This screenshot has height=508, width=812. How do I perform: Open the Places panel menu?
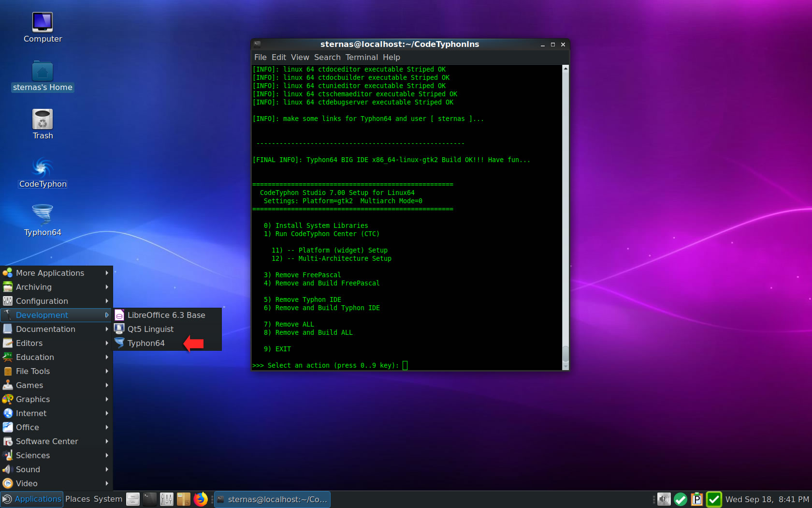click(77, 499)
